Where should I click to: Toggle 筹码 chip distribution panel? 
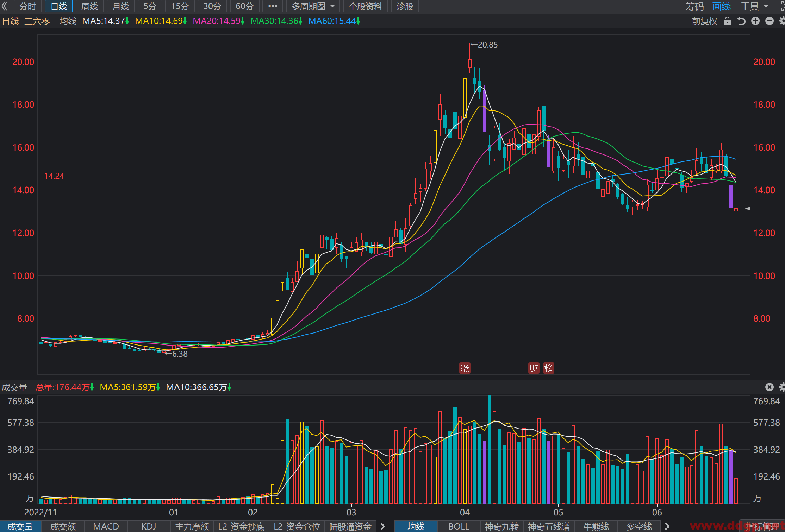coord(694,6)
